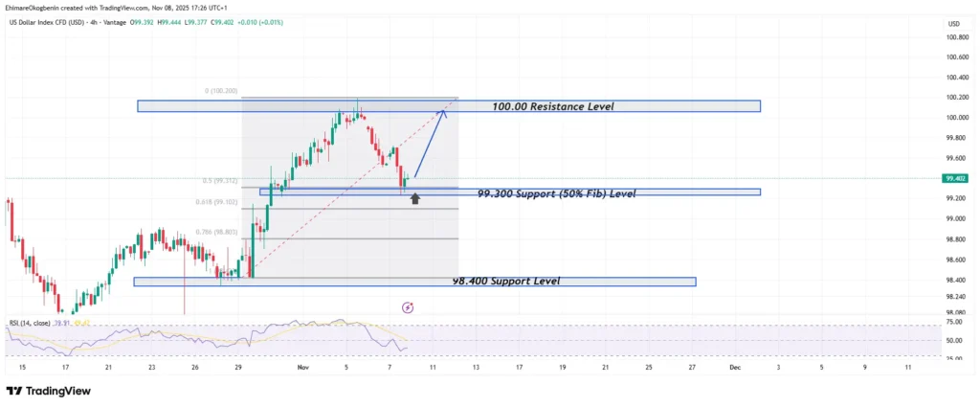Click the 100.200 price axis label

957,98
